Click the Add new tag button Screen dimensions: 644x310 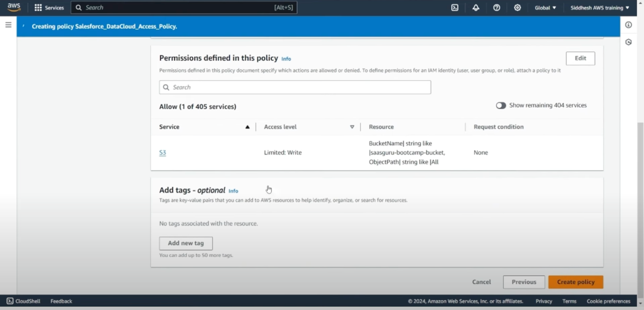point(186,243)
